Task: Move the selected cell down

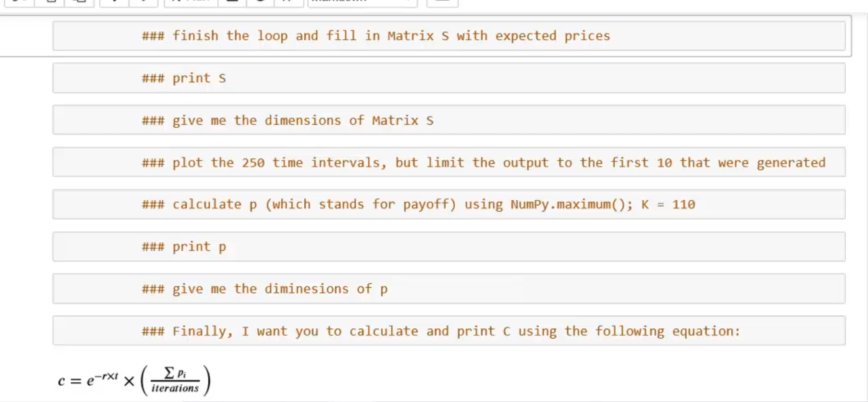Action: coord(143,2)
